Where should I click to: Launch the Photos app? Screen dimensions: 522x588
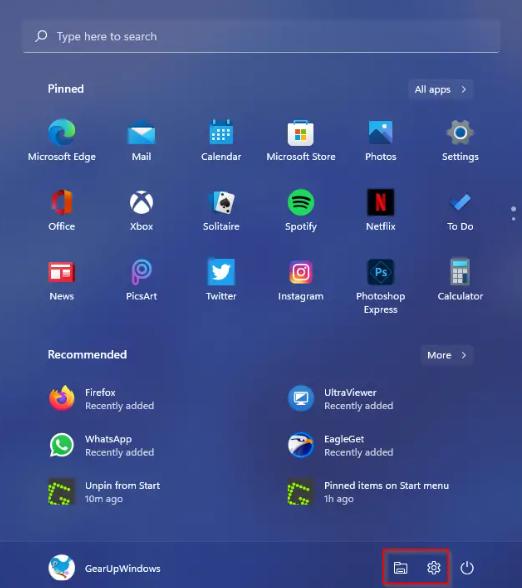click(381, 141)
